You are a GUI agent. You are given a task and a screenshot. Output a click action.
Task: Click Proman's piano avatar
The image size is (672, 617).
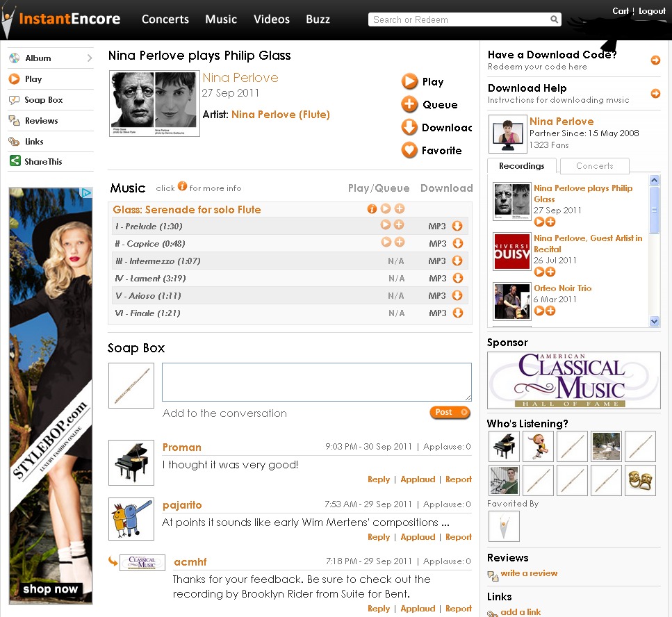point(131,463)
